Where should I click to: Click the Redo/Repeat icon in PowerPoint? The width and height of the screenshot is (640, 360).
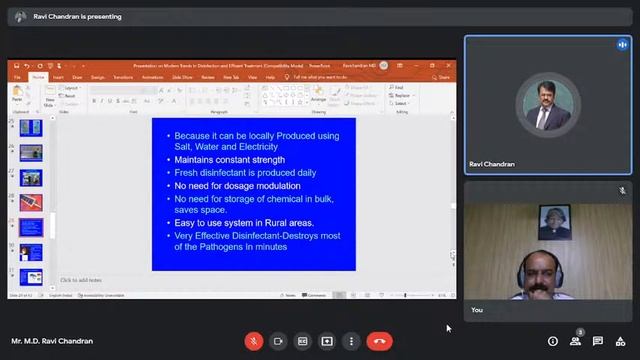click(40, 66)
